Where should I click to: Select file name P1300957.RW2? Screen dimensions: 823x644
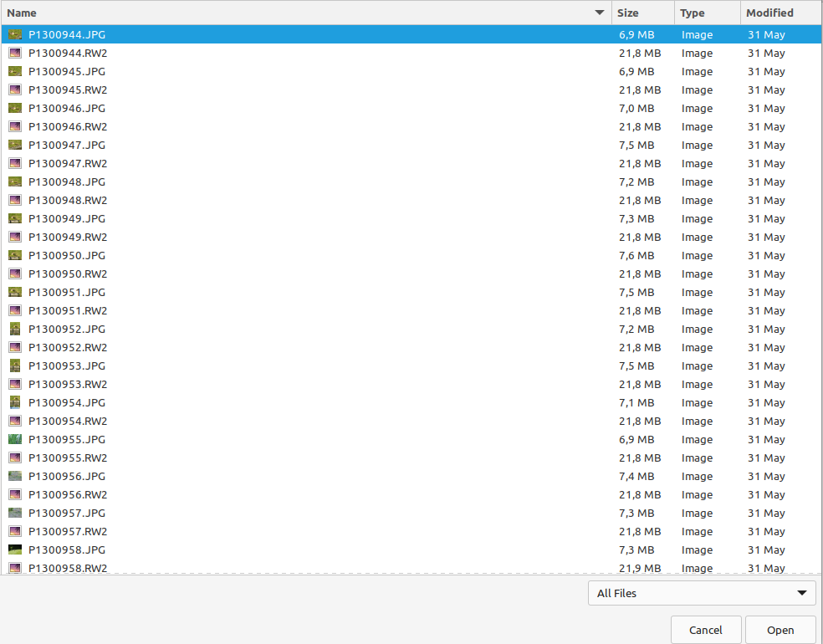(x=68, y=531)
